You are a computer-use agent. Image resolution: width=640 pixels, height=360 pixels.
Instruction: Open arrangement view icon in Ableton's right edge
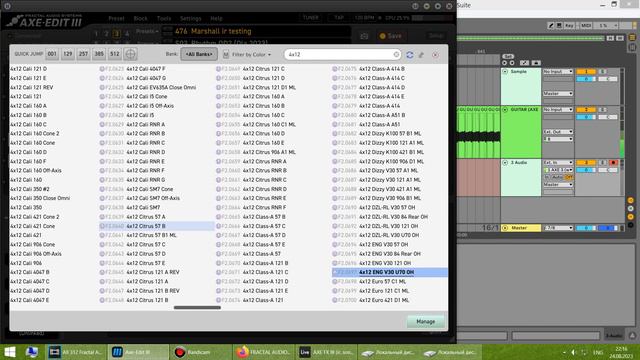632,38
